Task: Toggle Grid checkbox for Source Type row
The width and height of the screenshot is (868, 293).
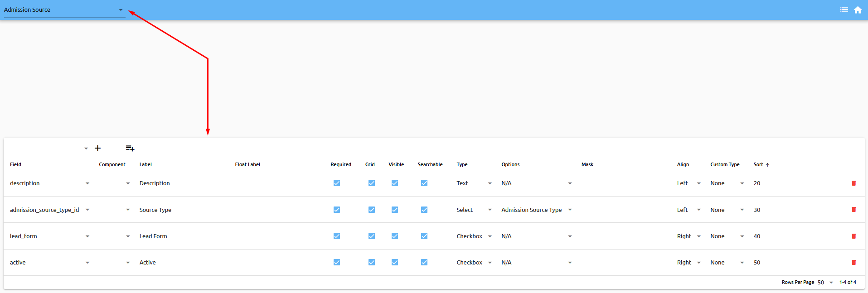Action: point(372,210)
